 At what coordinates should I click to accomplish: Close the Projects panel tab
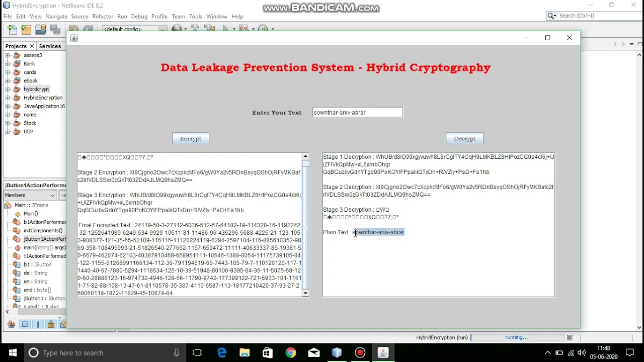[x=32, y=46]
